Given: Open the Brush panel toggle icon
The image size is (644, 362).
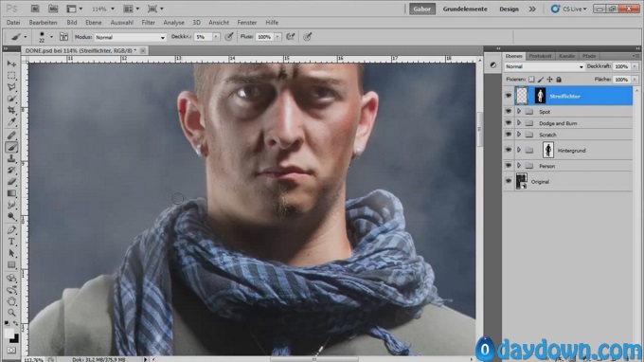Looking at the screenshot, I should pos(63,37).
